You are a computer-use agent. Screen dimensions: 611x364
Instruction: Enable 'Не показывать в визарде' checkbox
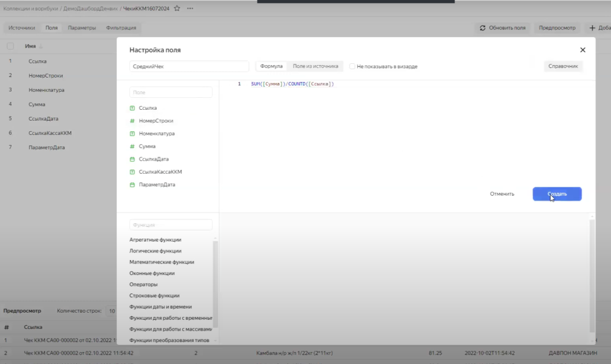click(x=353, y=67)
